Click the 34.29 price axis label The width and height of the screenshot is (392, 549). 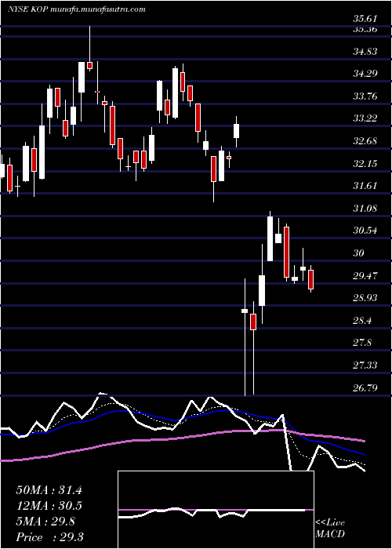click(x=365, y=74)
